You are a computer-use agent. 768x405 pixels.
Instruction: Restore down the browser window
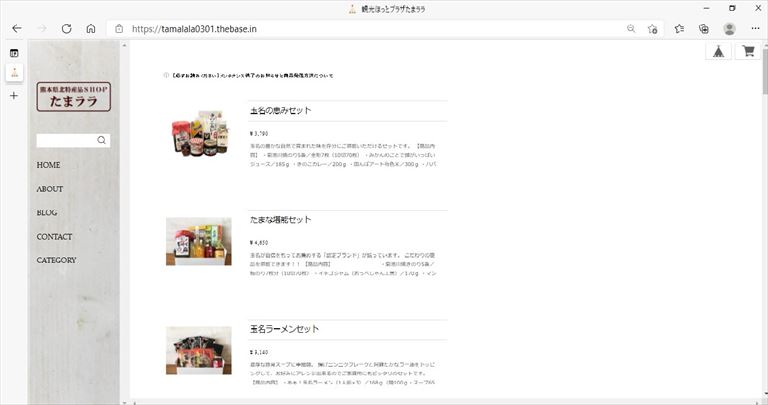coord(732,8)
